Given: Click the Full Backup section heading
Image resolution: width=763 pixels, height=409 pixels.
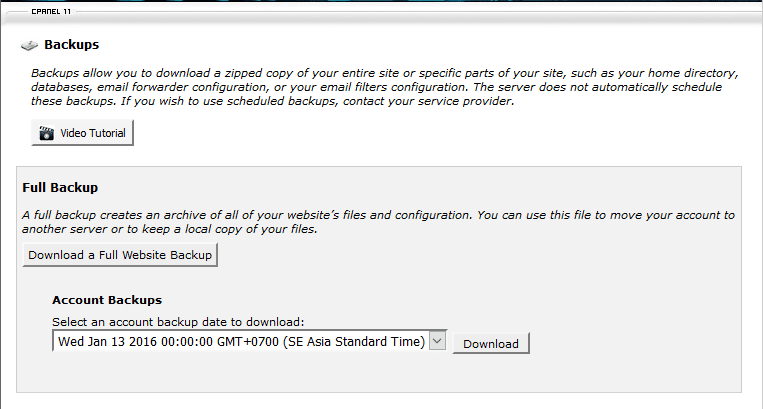Looking at the screenshot, I should click(x=60, y=187).
